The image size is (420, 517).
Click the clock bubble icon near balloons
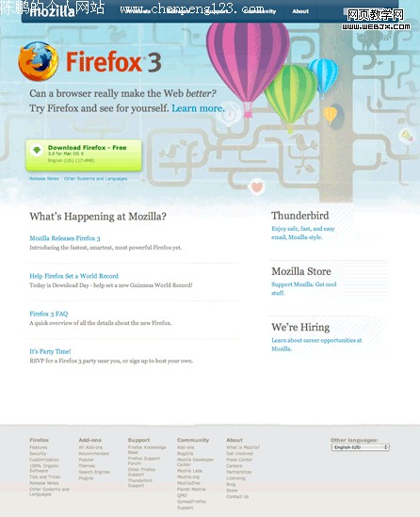point(230,114)
